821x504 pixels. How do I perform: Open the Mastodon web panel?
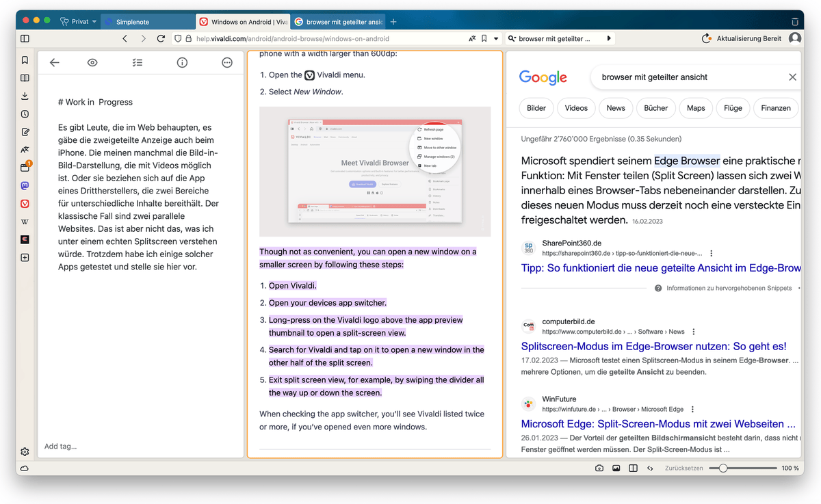click(25, 185)
